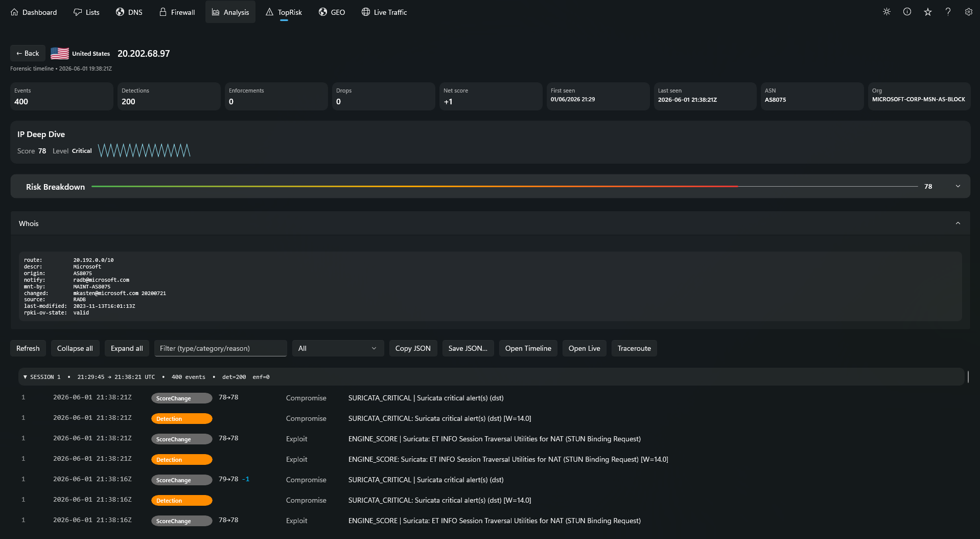The height and width of the screenshot is (539, 980).
Task: Click the Back button
Action: 28,53
